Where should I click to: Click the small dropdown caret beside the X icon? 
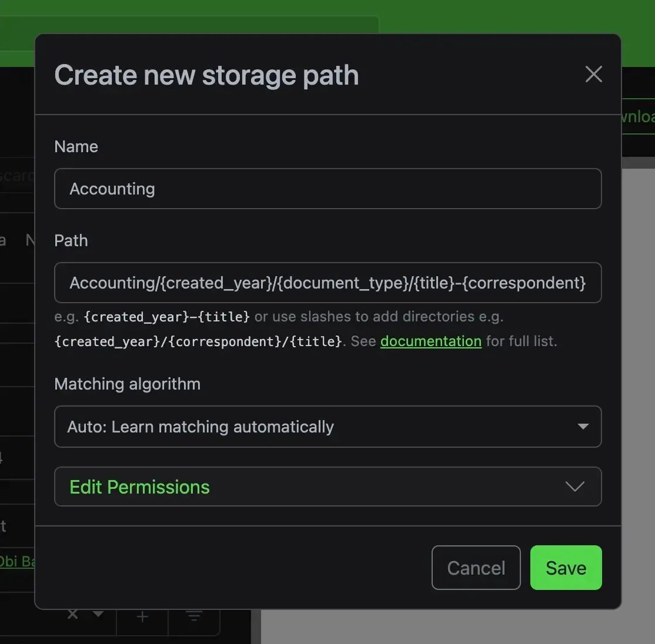(98, 614)
